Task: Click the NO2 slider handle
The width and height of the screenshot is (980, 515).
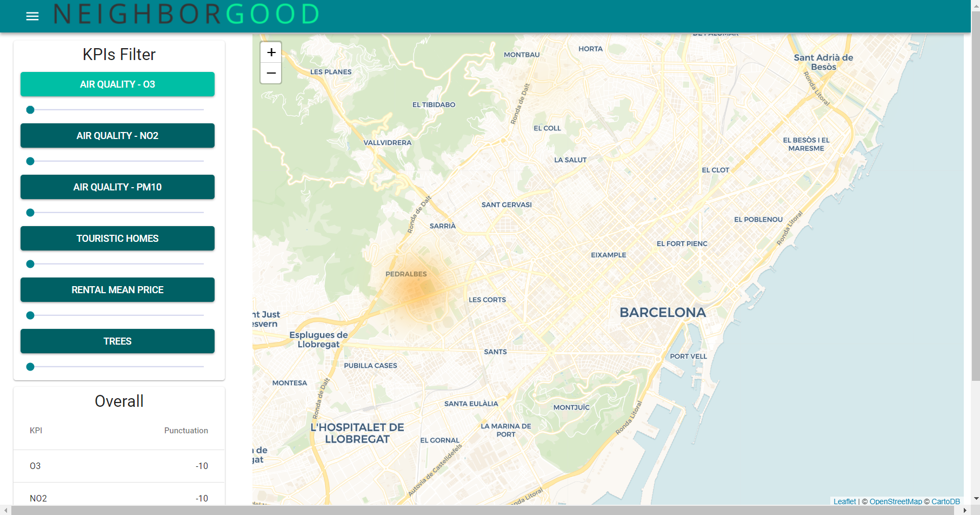Action: 30,161
